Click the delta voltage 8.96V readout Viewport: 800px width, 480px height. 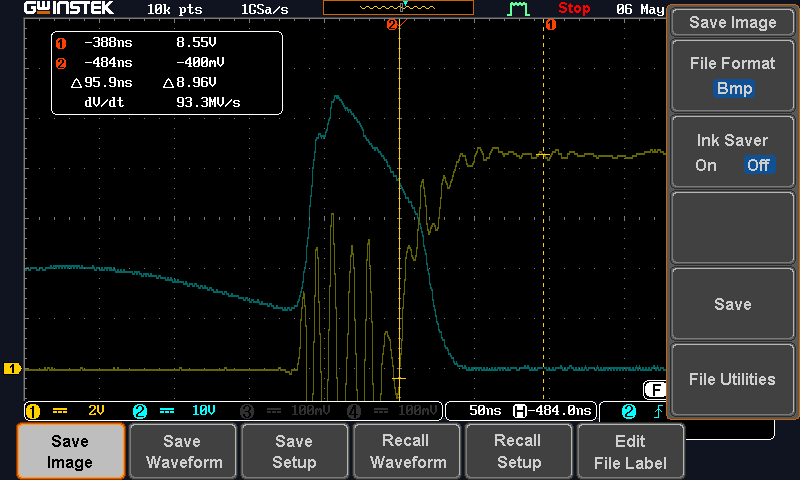[190, 82]
